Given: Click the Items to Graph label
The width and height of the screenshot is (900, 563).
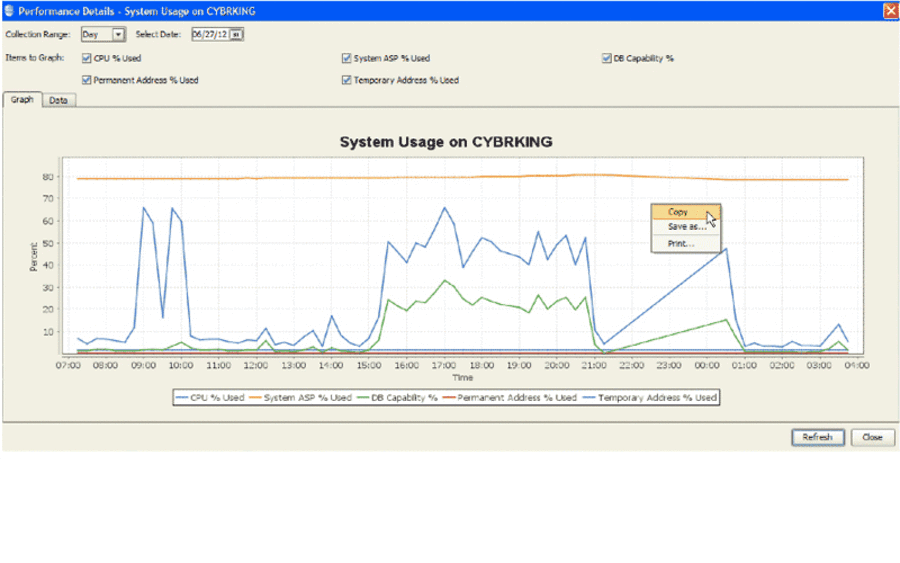Looking at the screenshot, I should [x=34, y=58].
